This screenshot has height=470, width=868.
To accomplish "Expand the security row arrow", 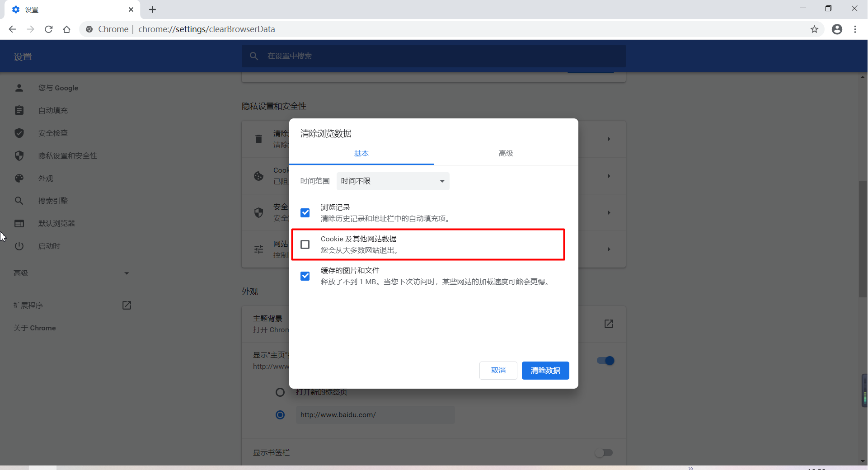I will click(609, 213).
